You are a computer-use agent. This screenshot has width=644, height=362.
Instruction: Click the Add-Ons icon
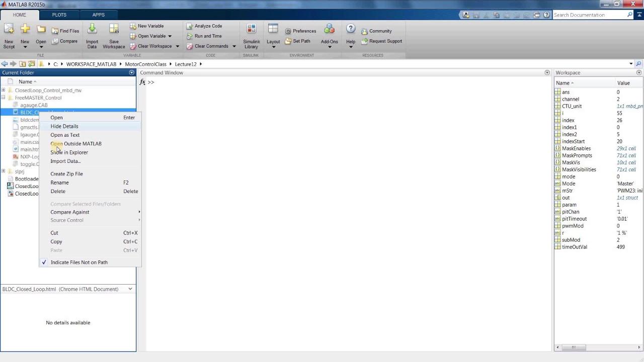pos(330,30)
